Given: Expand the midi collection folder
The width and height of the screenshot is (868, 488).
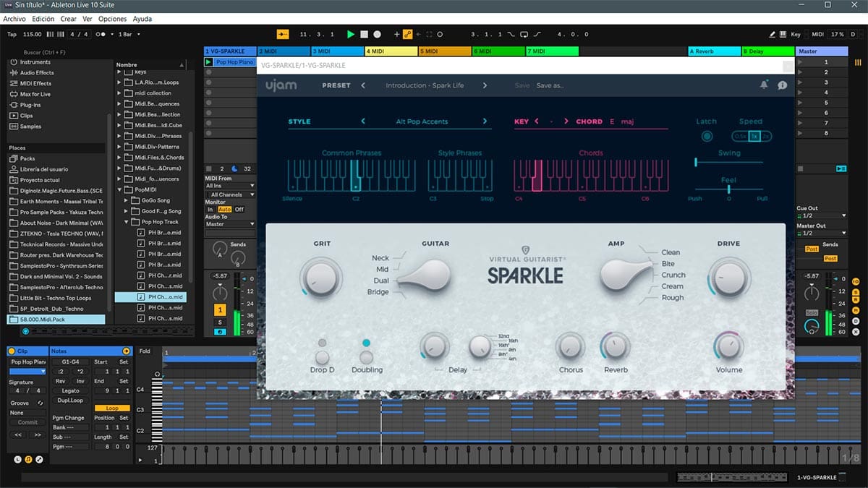Looking at the screenshot, I should (119, 93).
